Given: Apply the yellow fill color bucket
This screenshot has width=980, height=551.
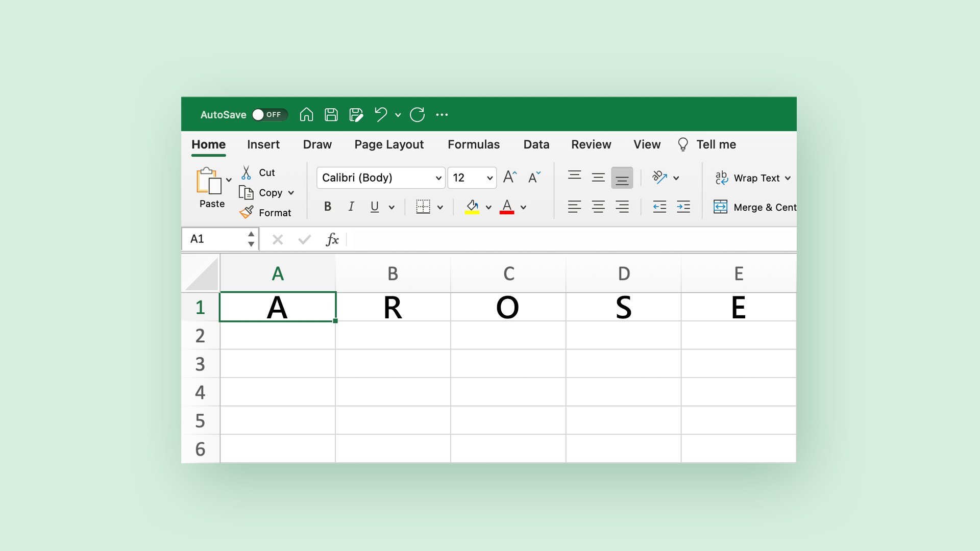Looking at the screenshot, I should (472, 207).
